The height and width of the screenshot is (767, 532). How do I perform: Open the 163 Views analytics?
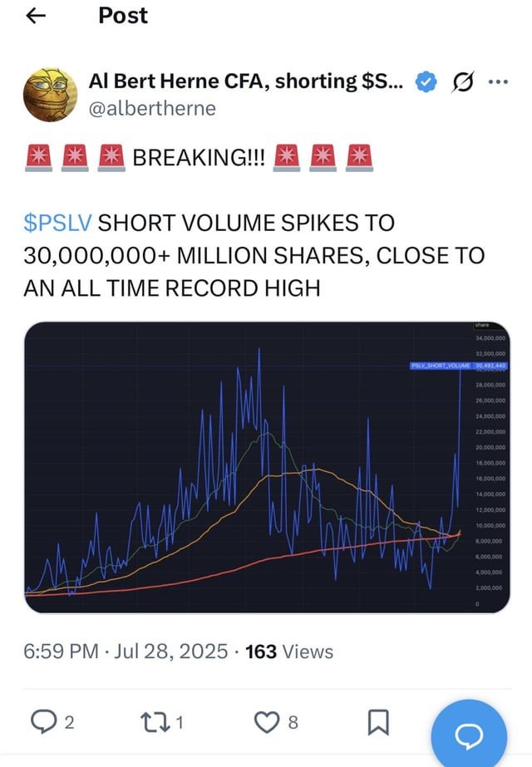[x=289, y=652]
